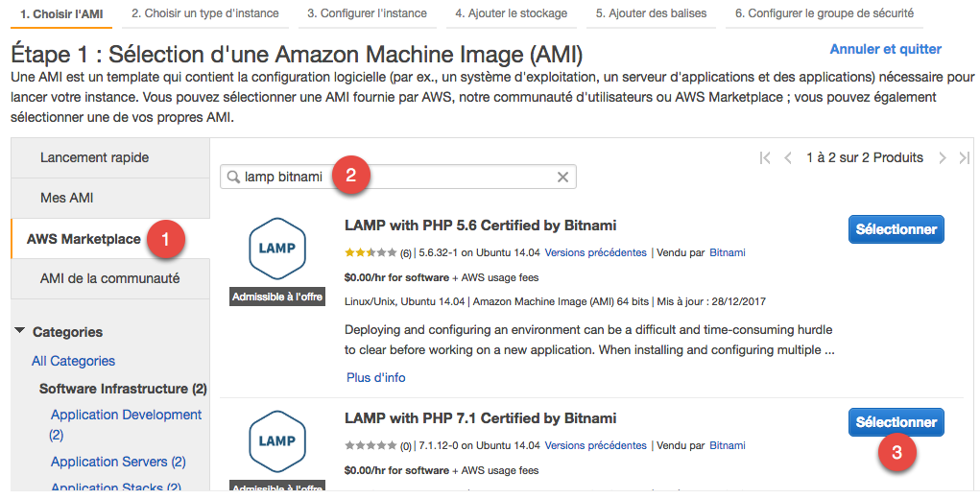Image resolution: width=980 pixels, height=499 pixels.
Task: Select the LAMP with PHP 7.1 AMI
Action: tap(896, 422)
